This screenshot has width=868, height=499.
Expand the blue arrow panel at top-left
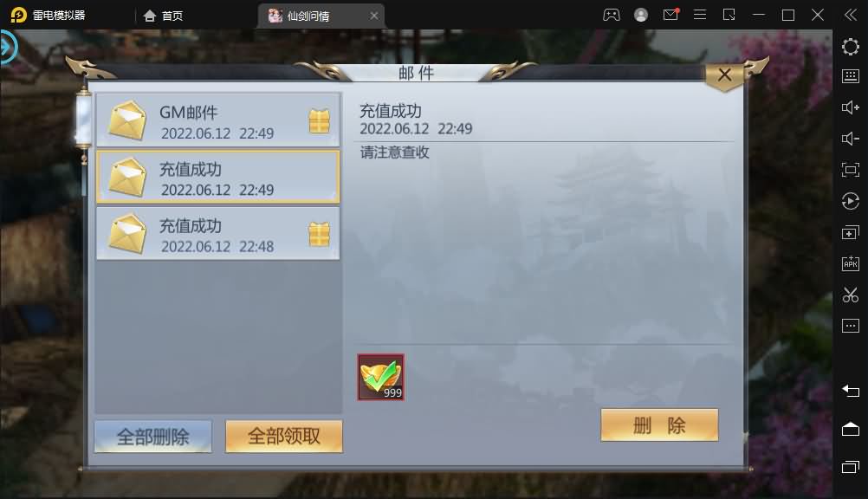click(8, 48)
